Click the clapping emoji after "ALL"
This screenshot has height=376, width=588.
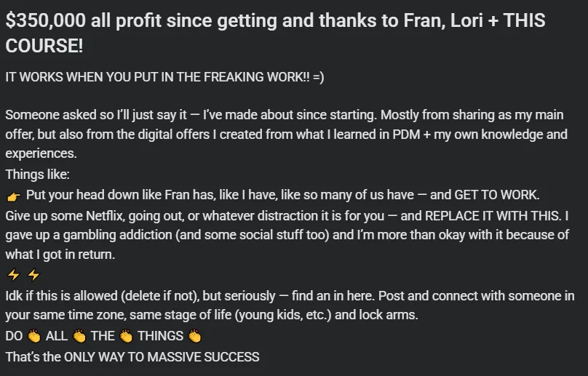coord(79,337)
